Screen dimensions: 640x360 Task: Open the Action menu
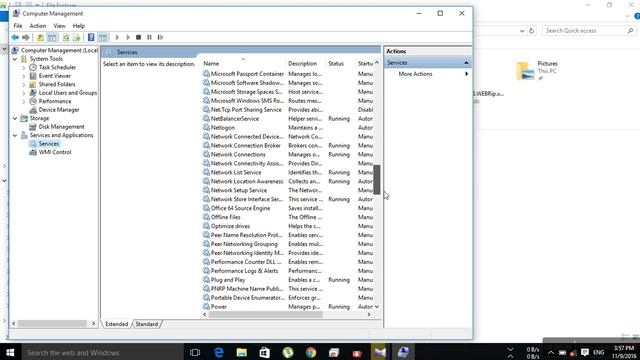click(x=38, y=26)
